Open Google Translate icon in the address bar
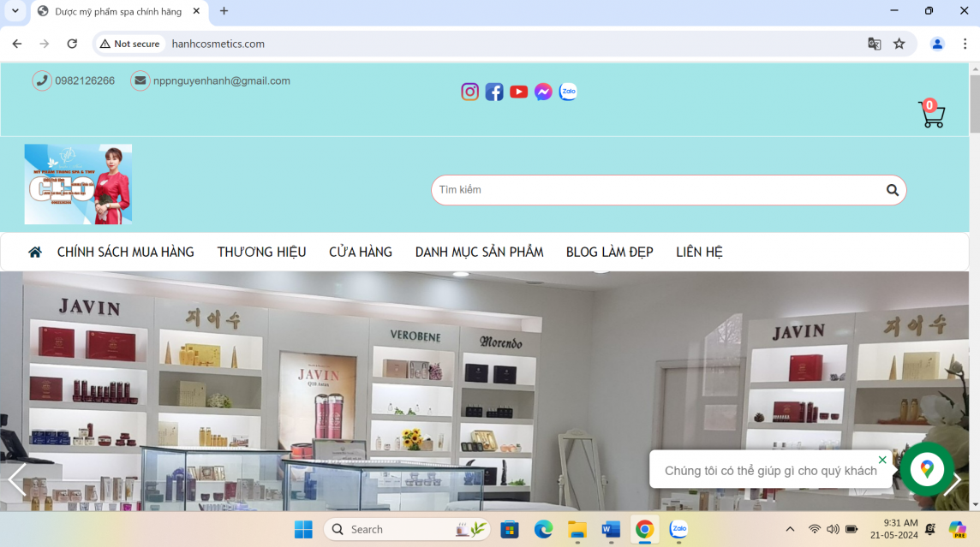Screen dimensions: 980x547 click(x=874, y=44)
